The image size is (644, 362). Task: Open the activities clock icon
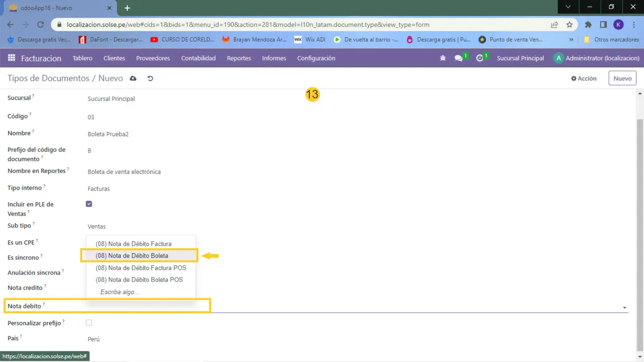coord(480,58)
